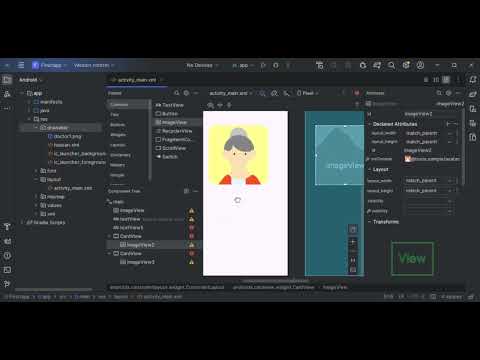Open the account profile icon
480x360 pixels.
pyautogui.click(x=420, y=65)
